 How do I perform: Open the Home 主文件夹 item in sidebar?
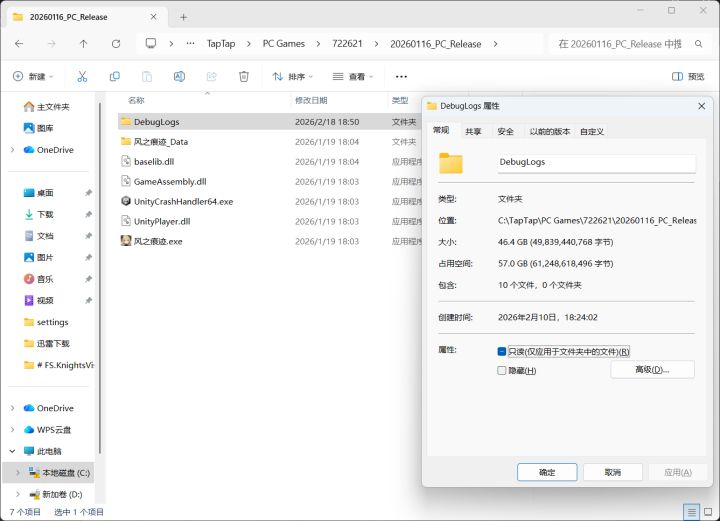[46, 107]
